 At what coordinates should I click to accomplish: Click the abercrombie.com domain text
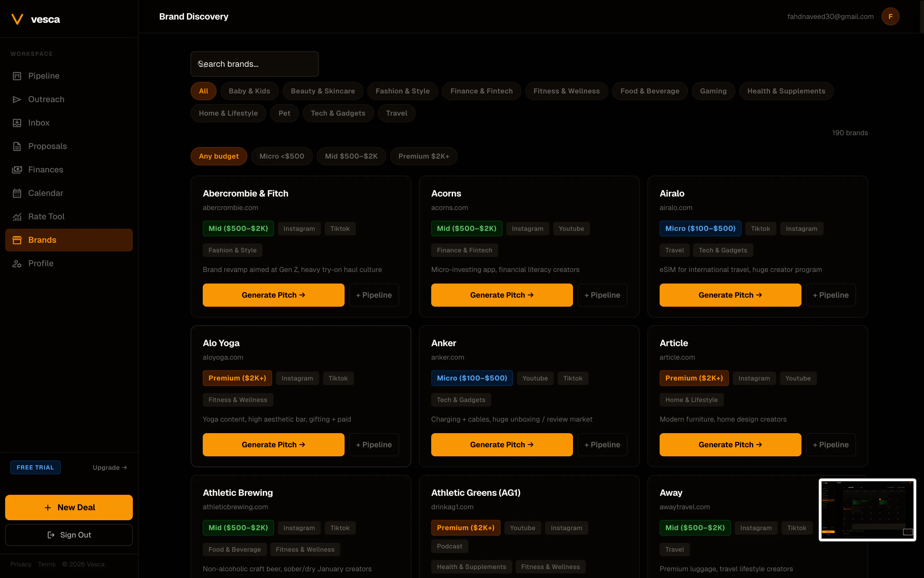[x=230, y=207]
